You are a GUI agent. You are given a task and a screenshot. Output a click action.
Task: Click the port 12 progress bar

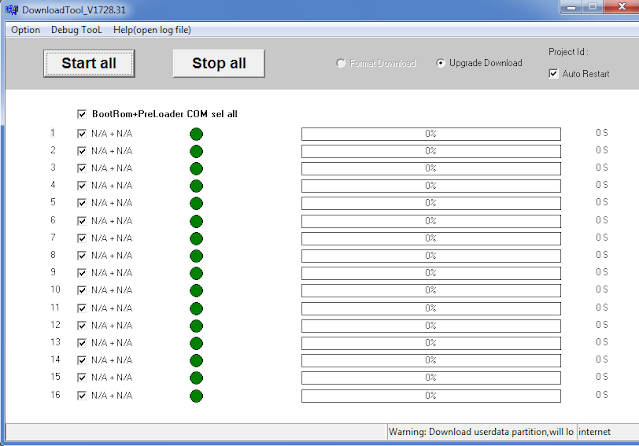coord(431,326)
